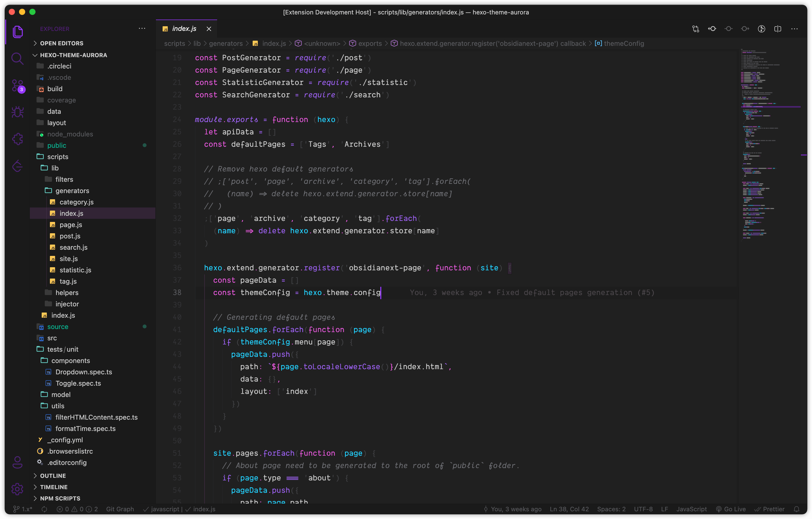Open the Manage gear icon
The width and height of the screenshot is (812, 519).
point(17,489)
